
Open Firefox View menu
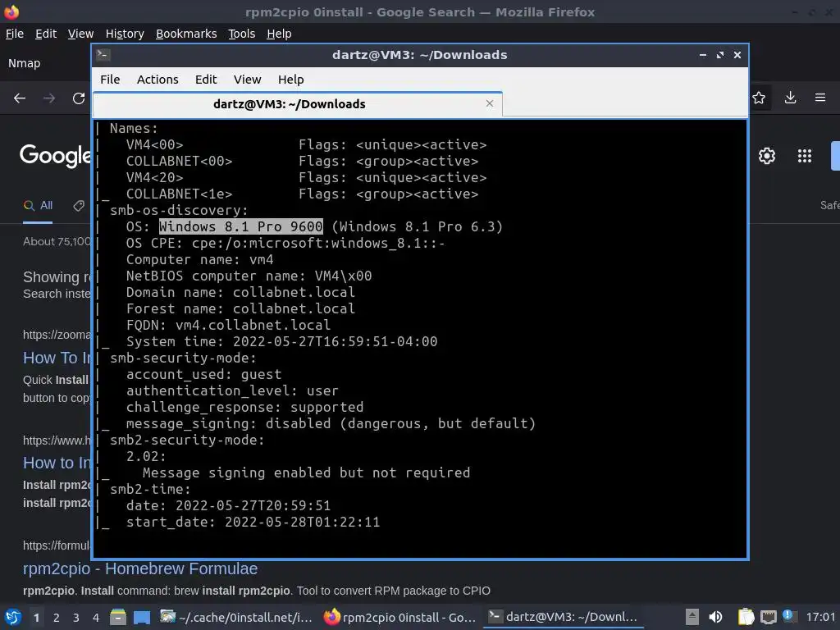coord(80,34)
